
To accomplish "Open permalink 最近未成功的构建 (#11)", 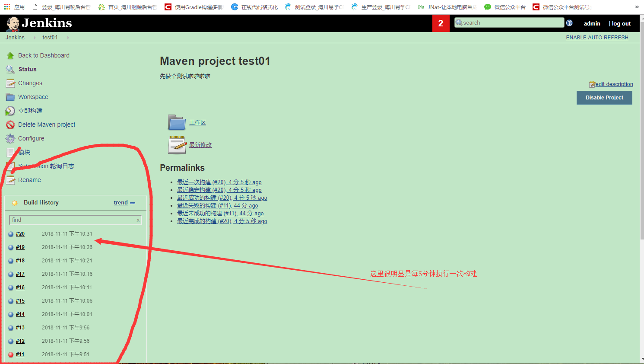I will [220, 214].
